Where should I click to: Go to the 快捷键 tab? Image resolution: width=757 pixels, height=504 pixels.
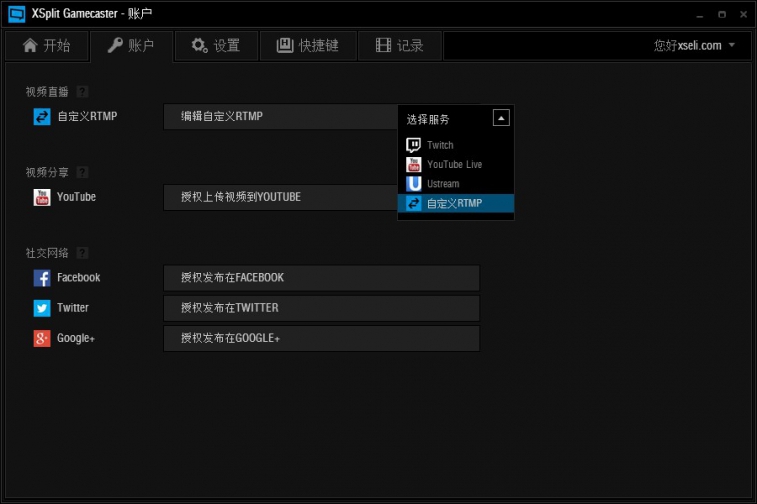click(x=308, y=46)
